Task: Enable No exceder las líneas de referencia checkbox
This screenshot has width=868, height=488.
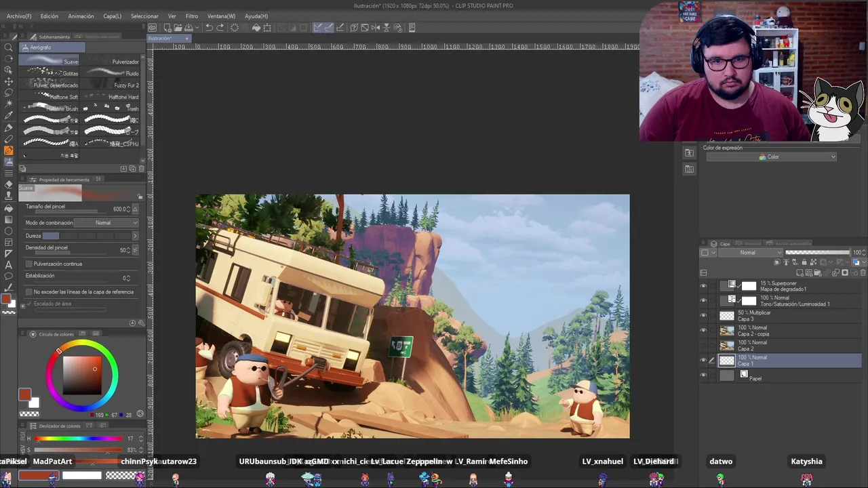Action: coord(28,291)
